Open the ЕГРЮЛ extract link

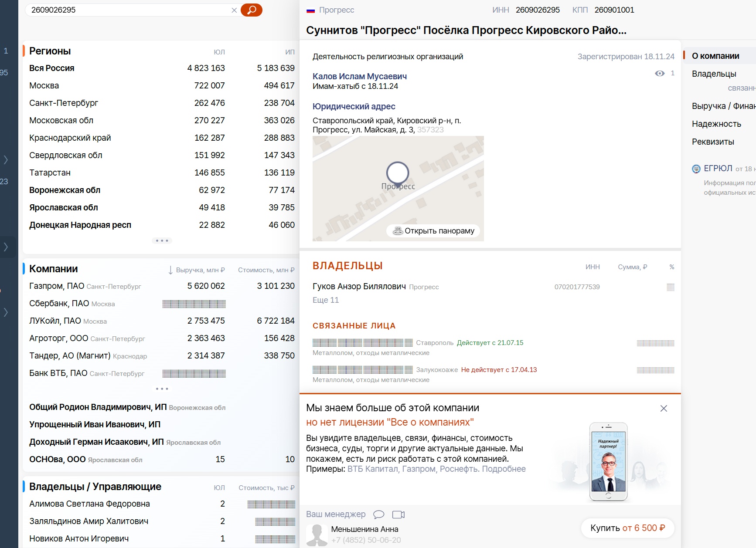pos(718,169)
